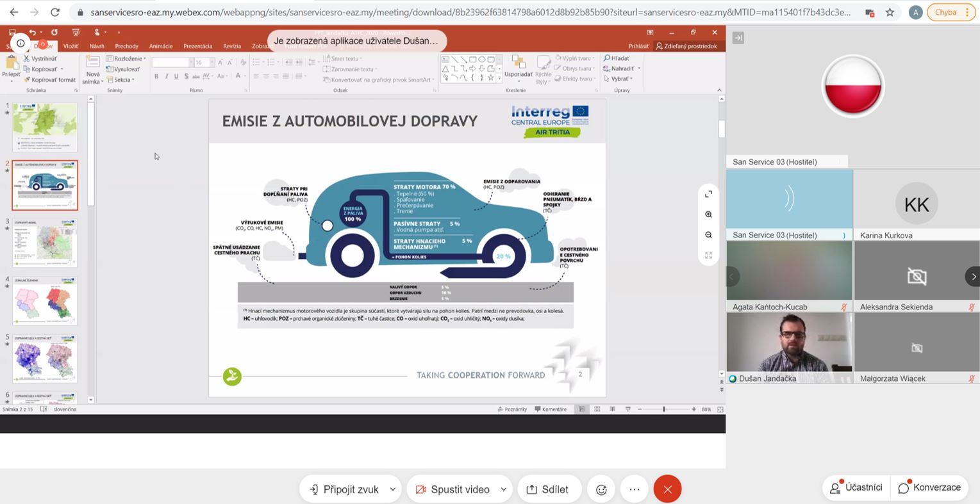980x504 pixels.
Task: Collapse the participant video panel arrow
Action: (x=738, y=38)
